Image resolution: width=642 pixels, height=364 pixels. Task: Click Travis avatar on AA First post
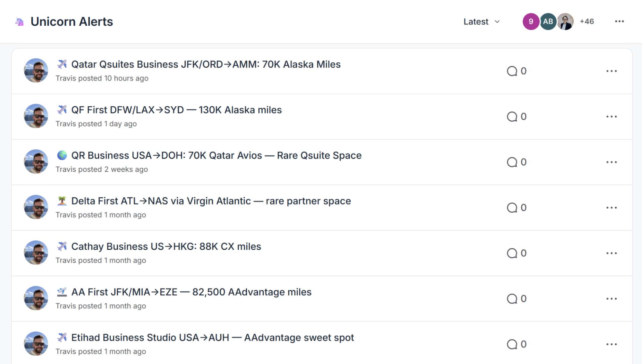36,298
